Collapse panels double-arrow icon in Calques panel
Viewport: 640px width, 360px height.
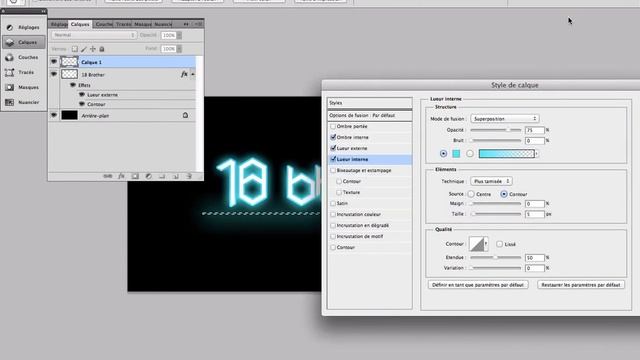(186, 24)
